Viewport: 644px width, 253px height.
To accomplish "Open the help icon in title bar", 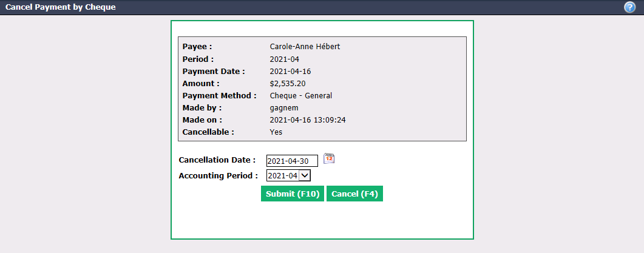I will click(629, 7).
